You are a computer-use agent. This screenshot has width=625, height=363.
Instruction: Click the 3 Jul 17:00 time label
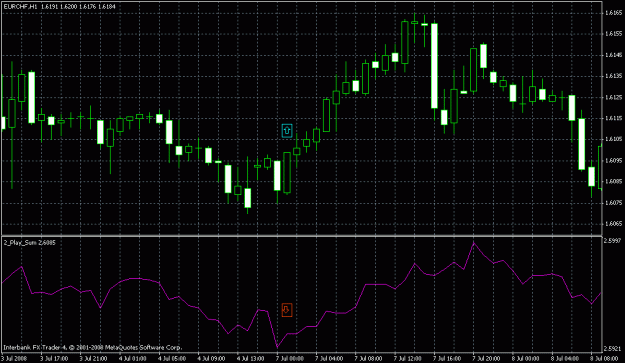[x=53, y=358]
